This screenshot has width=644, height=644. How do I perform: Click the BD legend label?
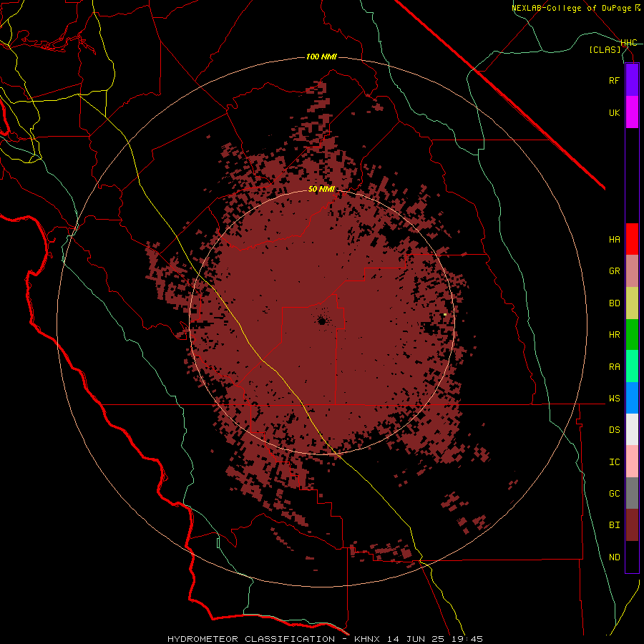pyautogui.click(x=614, y=303)
